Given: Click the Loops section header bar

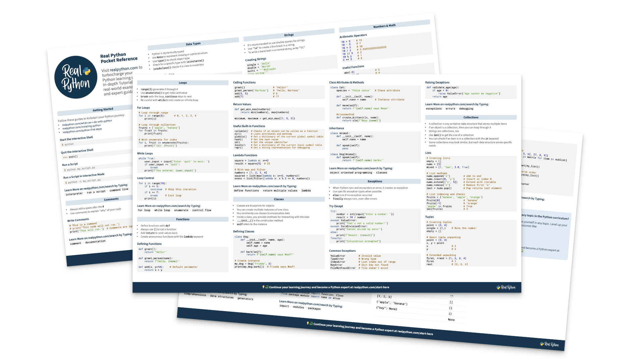Looking at the screenshot, I should 183,83.
